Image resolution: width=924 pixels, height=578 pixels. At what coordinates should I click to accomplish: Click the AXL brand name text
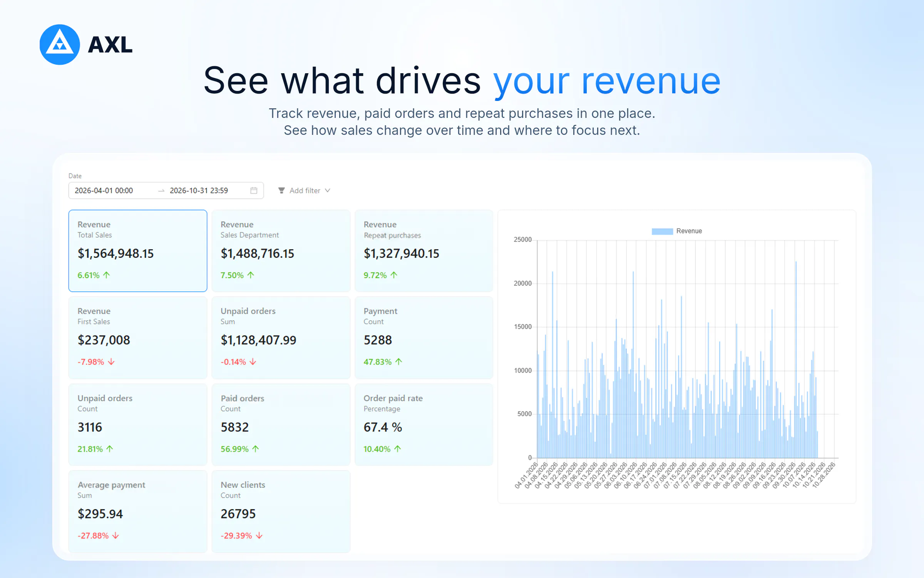[x=110, y=45]
